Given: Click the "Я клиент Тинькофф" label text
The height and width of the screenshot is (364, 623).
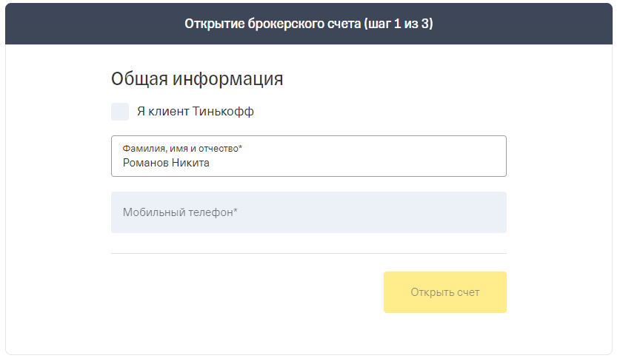Looking at the screenshot, I should [196, 112].
